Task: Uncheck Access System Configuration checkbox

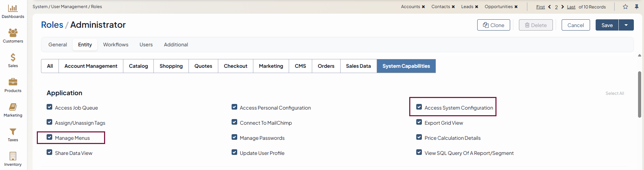Action: (x=419, y=107)
